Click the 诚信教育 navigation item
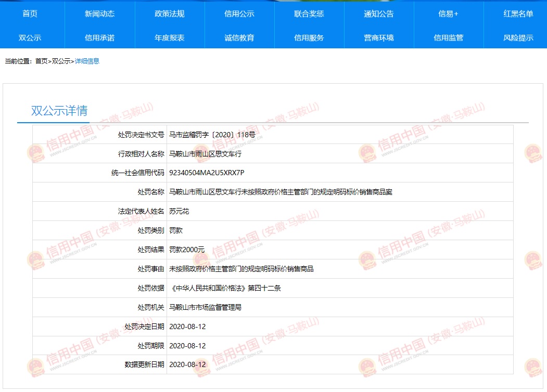This screenshot has height=392, width=547. 239,38
